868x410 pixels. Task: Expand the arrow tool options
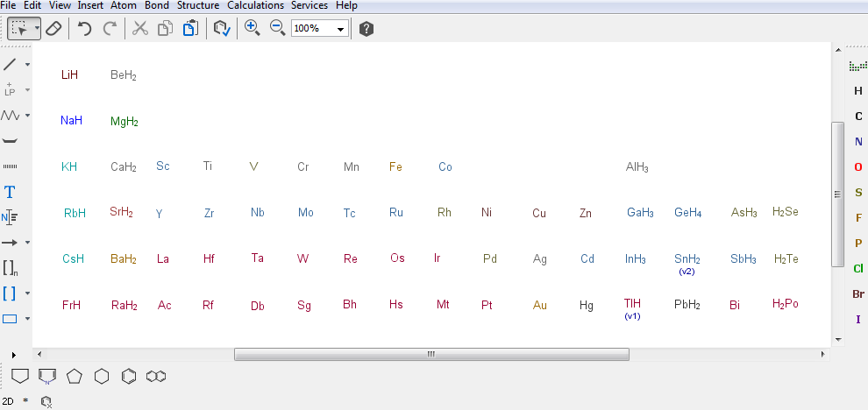[x=27, y=243]
